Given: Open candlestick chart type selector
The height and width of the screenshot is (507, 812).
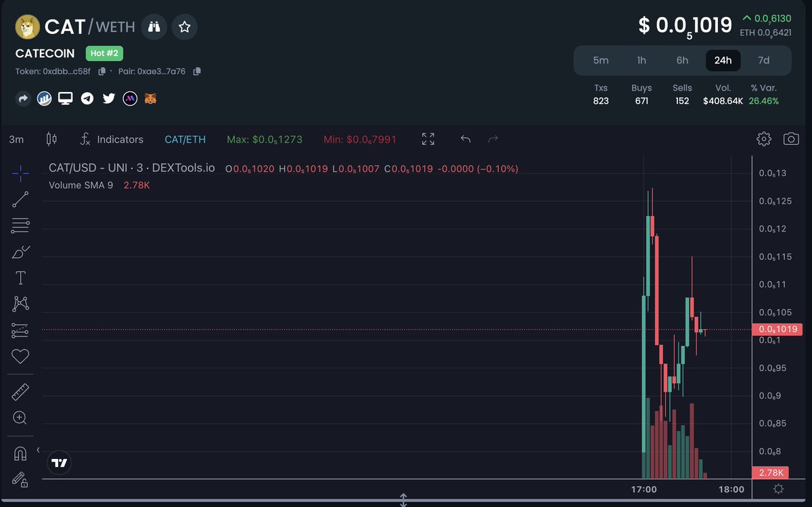Looking at the screenshot, I should tap(51, 139).
